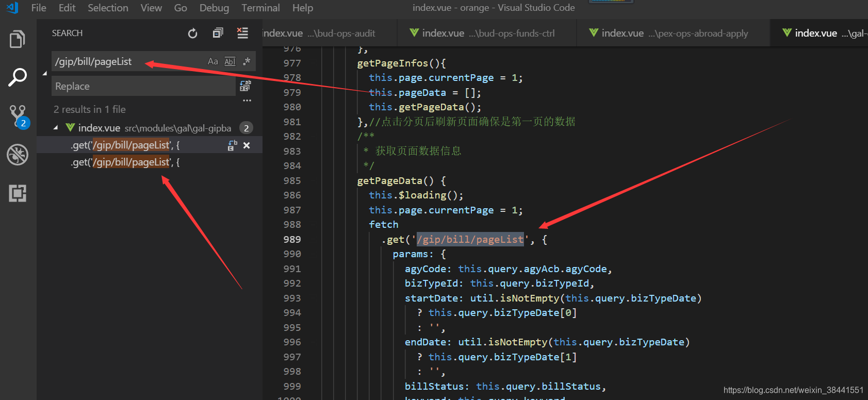Clear search results
868x400 pixels.
coord(242,33)
